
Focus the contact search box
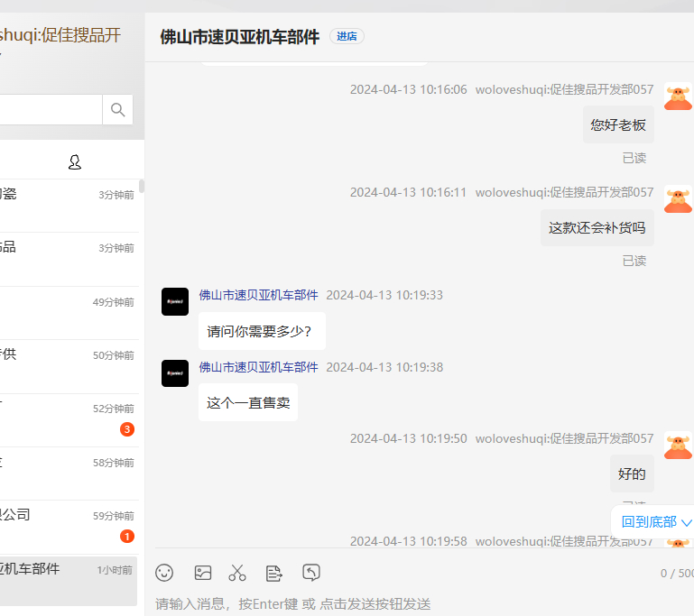[50, 110]
